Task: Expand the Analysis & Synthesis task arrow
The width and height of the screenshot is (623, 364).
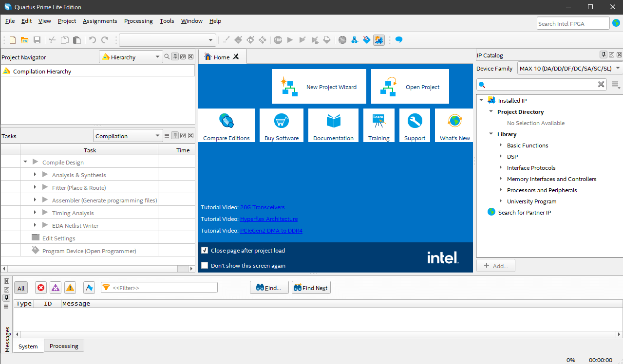Action: tap(35, 175)
